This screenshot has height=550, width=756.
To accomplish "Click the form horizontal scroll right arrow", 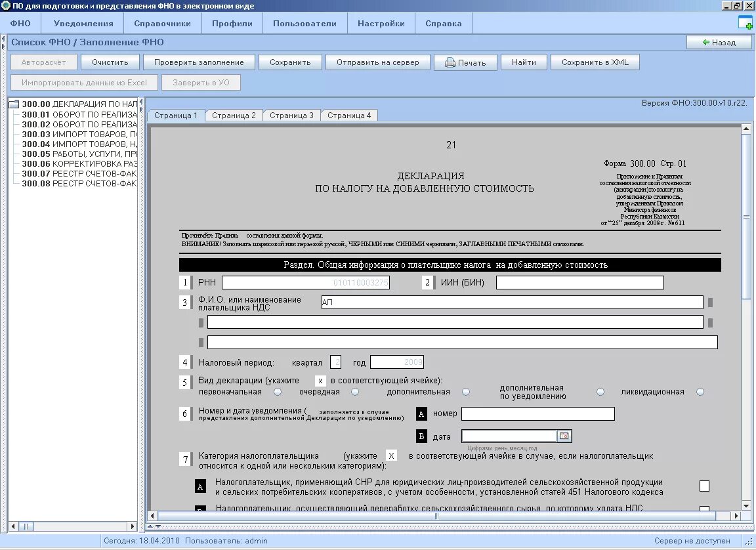I will tap(736, 516).
